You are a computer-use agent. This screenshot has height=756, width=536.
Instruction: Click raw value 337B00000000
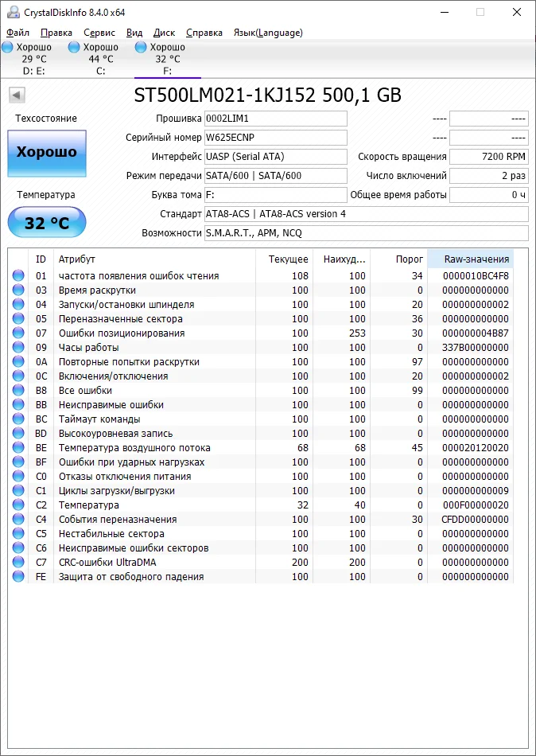click(476, 348)
